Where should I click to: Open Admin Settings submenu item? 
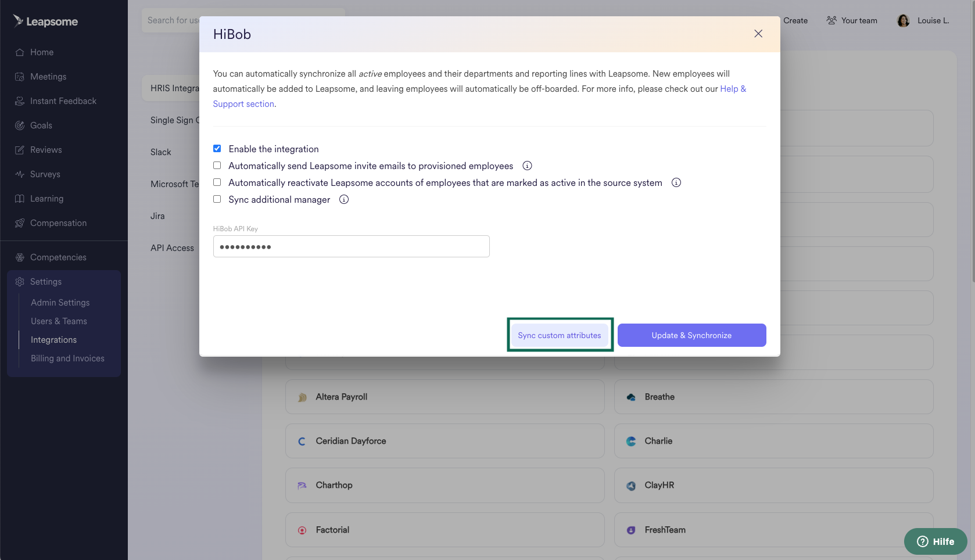(x=60, y=303)
